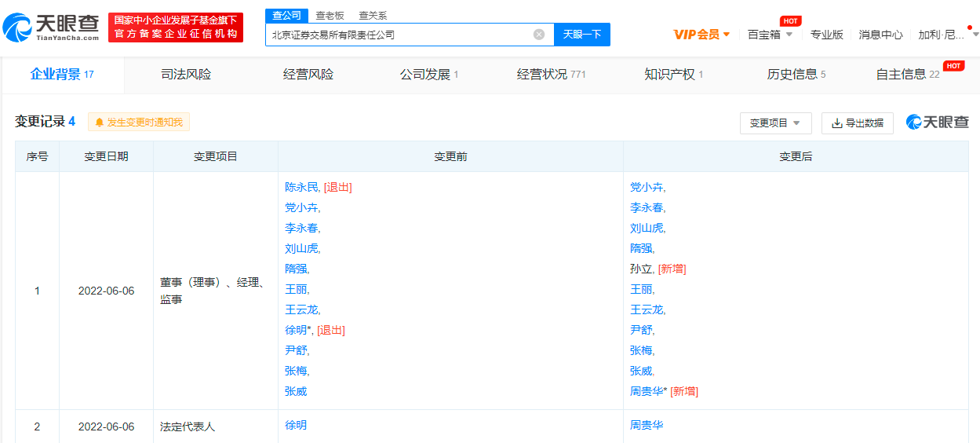
Task: Click 孙立 marked 新增 in 变更后
Action: coord(641,269)
